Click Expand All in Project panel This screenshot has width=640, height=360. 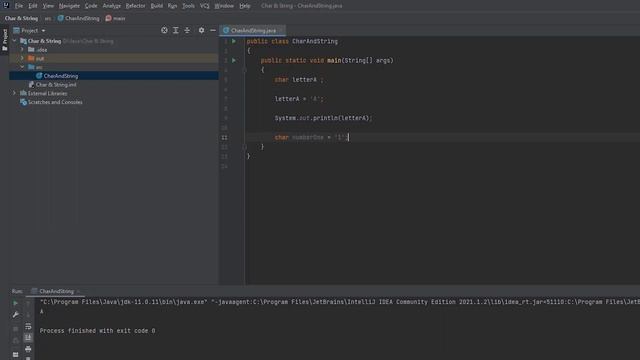point(176,30)
